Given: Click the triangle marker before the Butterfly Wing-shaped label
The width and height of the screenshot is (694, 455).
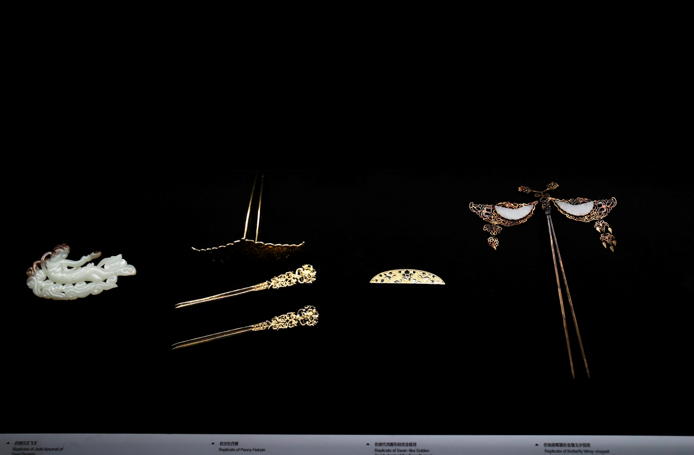Looking at the screenshot, I should click(537, 445).
